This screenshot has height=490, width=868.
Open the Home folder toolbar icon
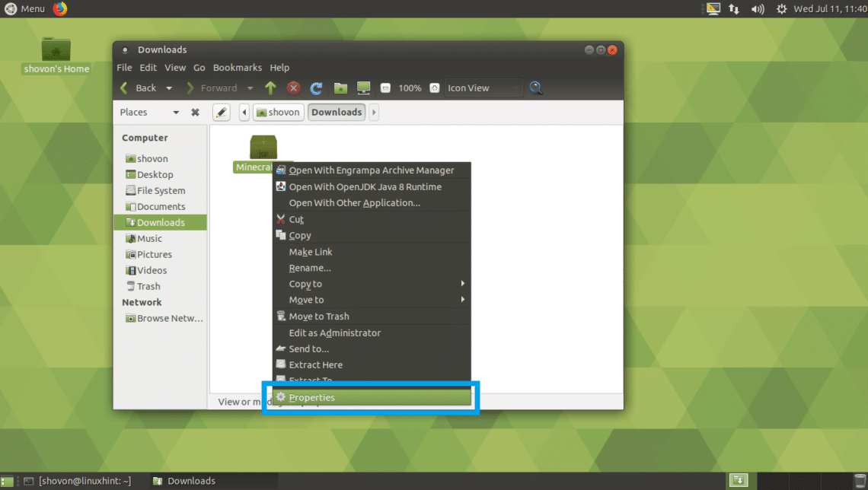340,88
